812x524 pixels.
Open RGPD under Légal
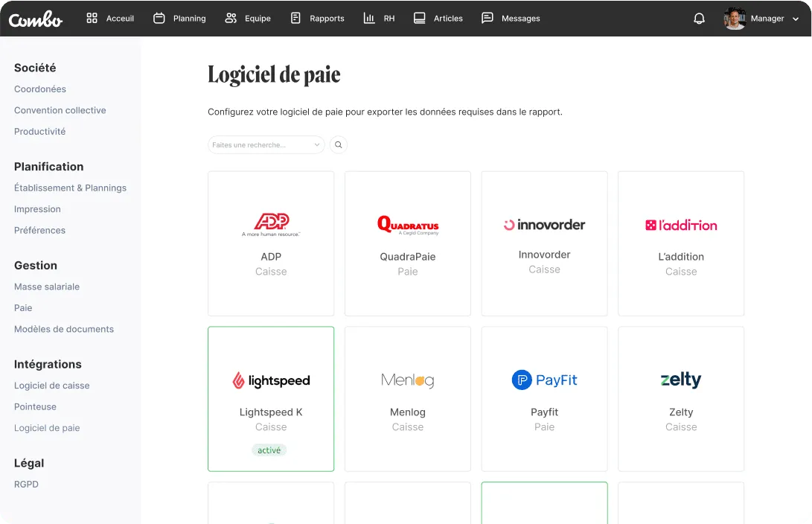(26, 485)
